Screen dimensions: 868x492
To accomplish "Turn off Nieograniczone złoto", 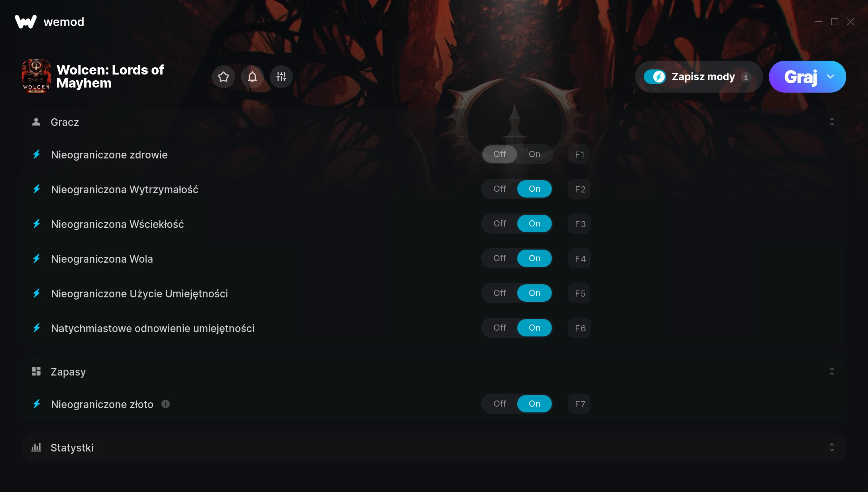I will click(500, 404).
